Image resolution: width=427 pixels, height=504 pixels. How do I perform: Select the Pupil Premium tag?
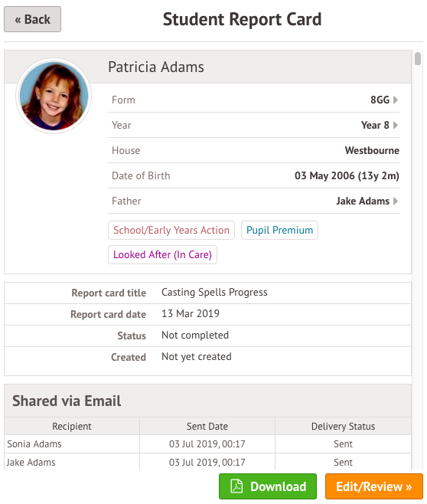(279, 230)
